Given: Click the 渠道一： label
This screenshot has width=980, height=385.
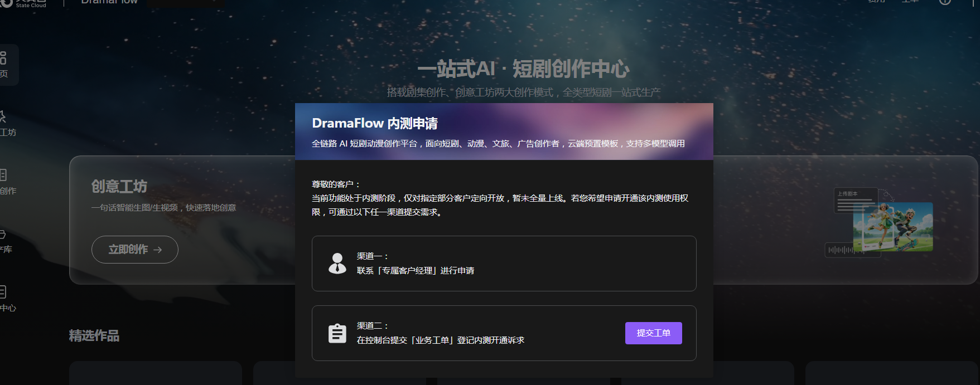Looking at the screenshot, I should point(373,256).
